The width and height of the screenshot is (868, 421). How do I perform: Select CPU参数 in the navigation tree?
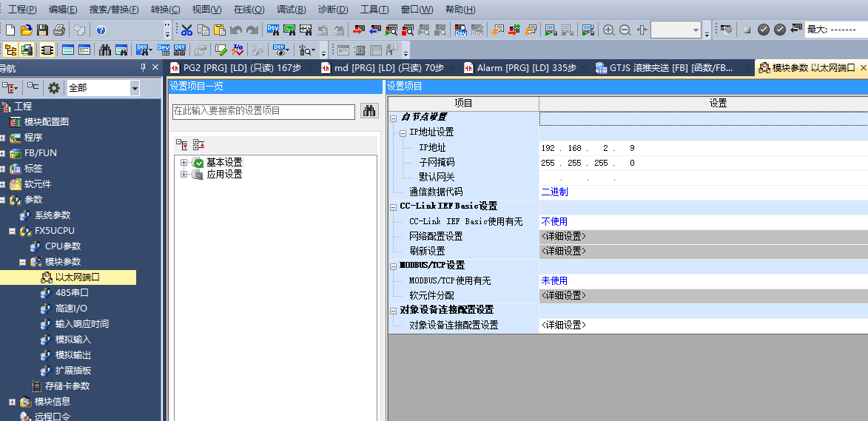pos(63,246)
